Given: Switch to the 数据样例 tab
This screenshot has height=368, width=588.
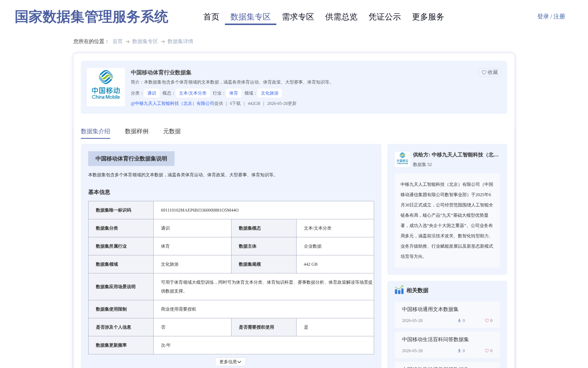Looking at the screenshot, I should tap(137, 131).
